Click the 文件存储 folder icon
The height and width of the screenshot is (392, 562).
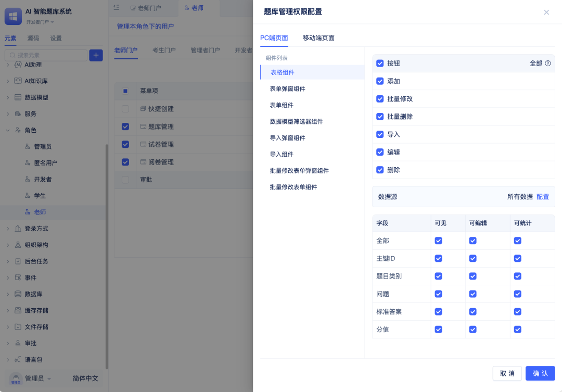[18, 327]
